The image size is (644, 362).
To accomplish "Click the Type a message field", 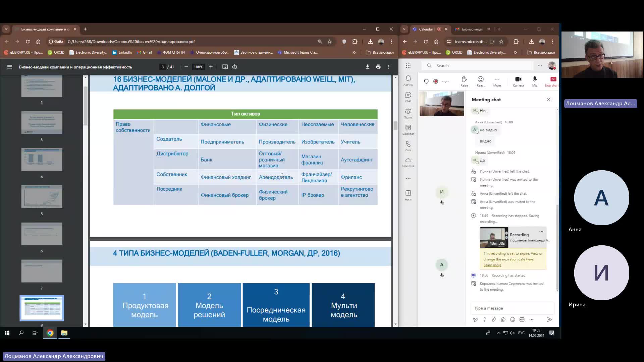I will click(512, 308).
